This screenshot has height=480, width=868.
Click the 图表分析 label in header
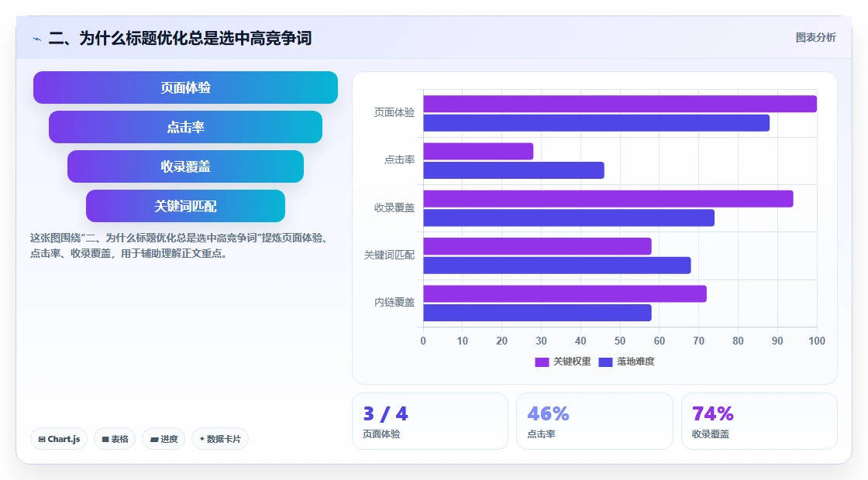point(815,38)
